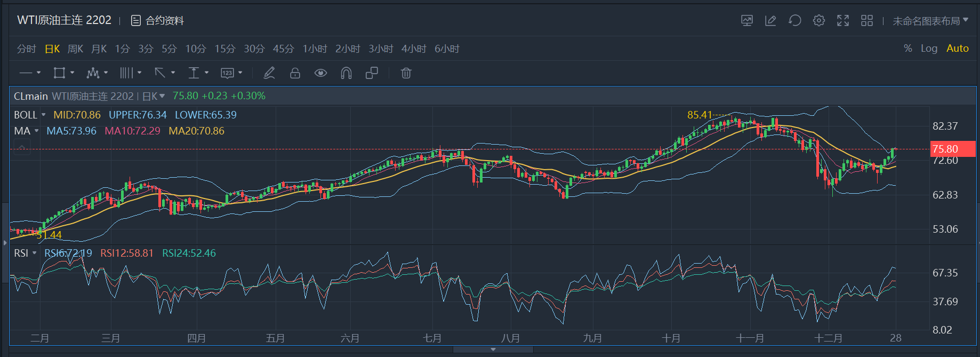Open chart settings gear icon
980x357 pixels.
(x=818, y=21)
